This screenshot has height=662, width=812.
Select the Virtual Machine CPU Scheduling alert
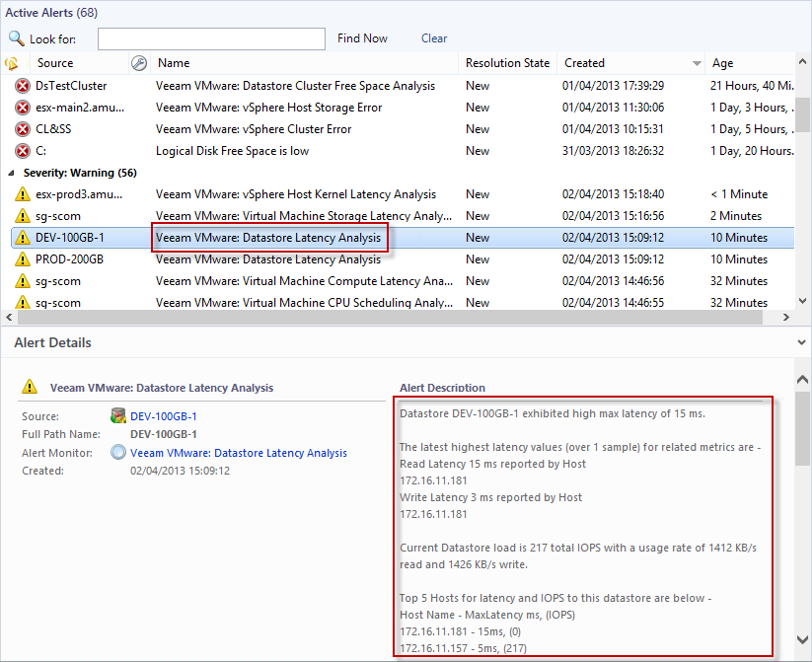pyautogui.click(x=305, y=303)
